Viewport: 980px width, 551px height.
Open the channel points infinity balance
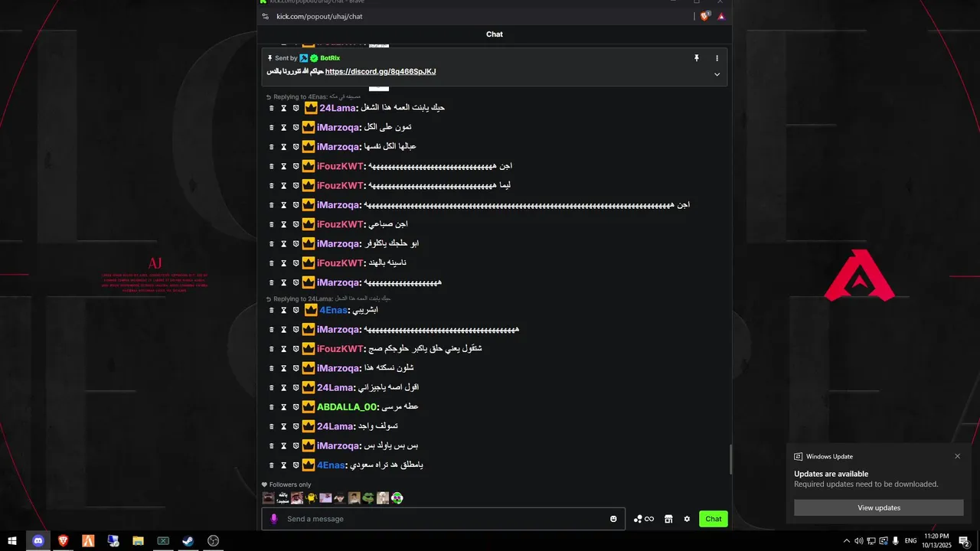[x=644, y=519]
